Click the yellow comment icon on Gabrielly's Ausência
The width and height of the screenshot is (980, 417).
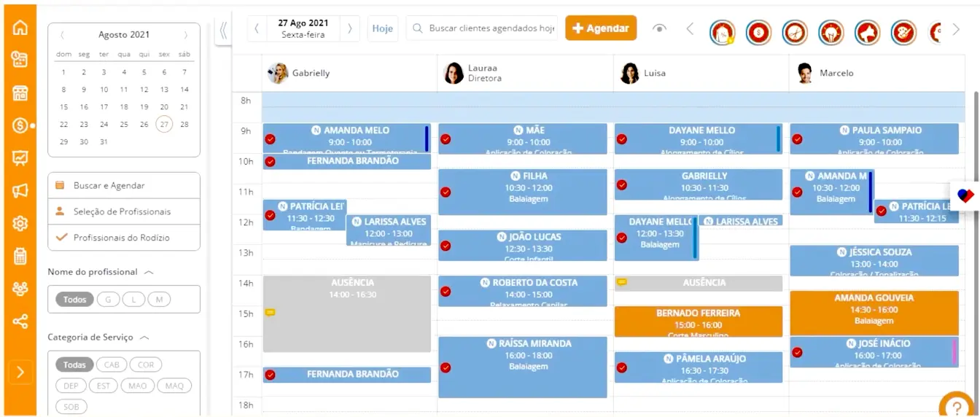(x=270, y=312)
